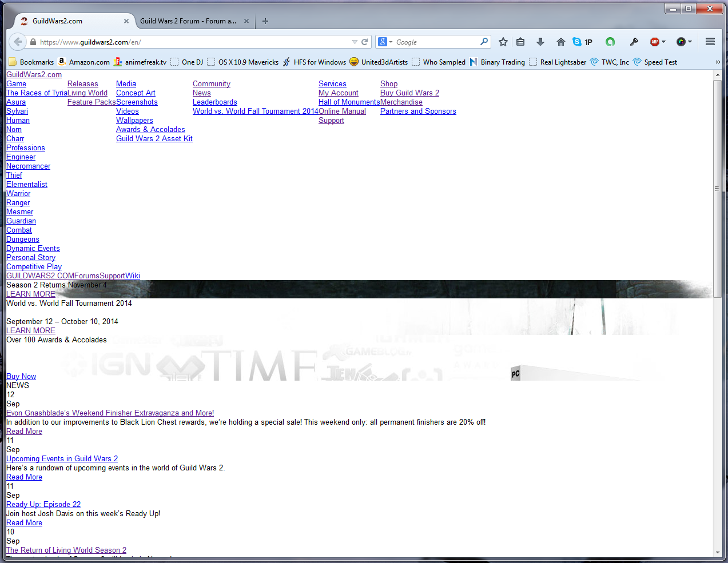Open the One DJ bookmark
Viewport: 728px width, 563px height.
pyautogui.click(x=186, y=62)
